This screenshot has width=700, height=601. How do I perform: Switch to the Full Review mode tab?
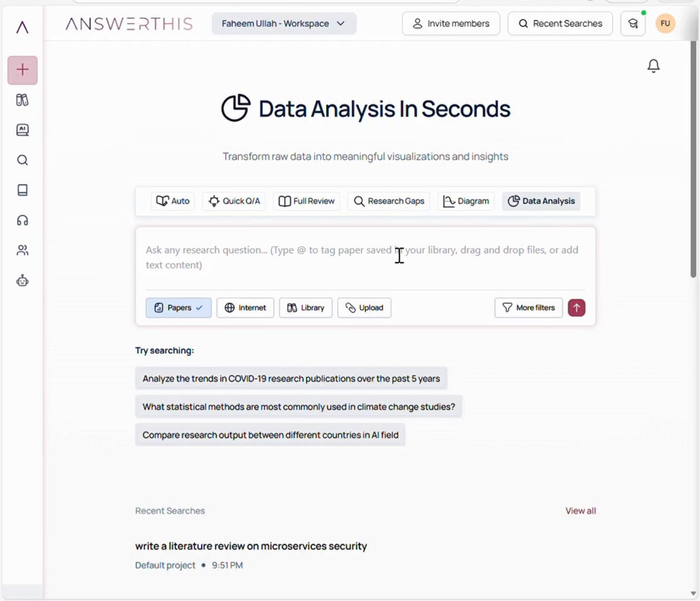307,201
